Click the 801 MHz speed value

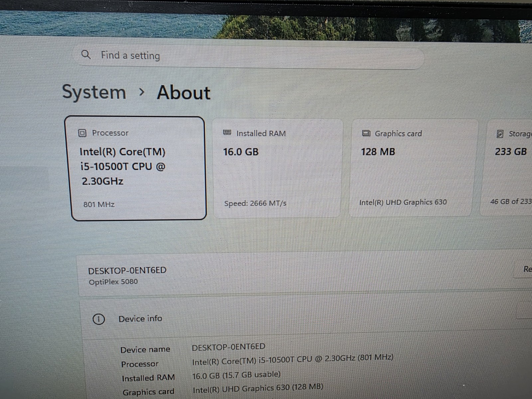[99, 204]
